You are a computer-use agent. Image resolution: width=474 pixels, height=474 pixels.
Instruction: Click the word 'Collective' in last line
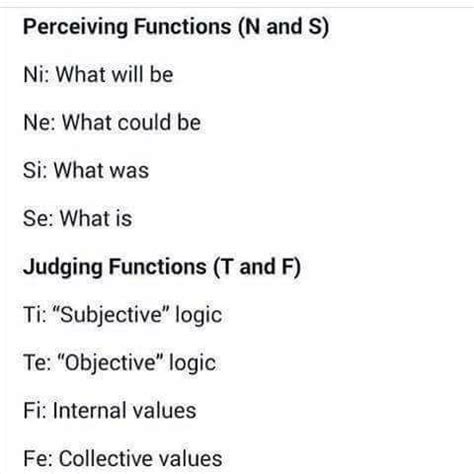coord(101,458)
